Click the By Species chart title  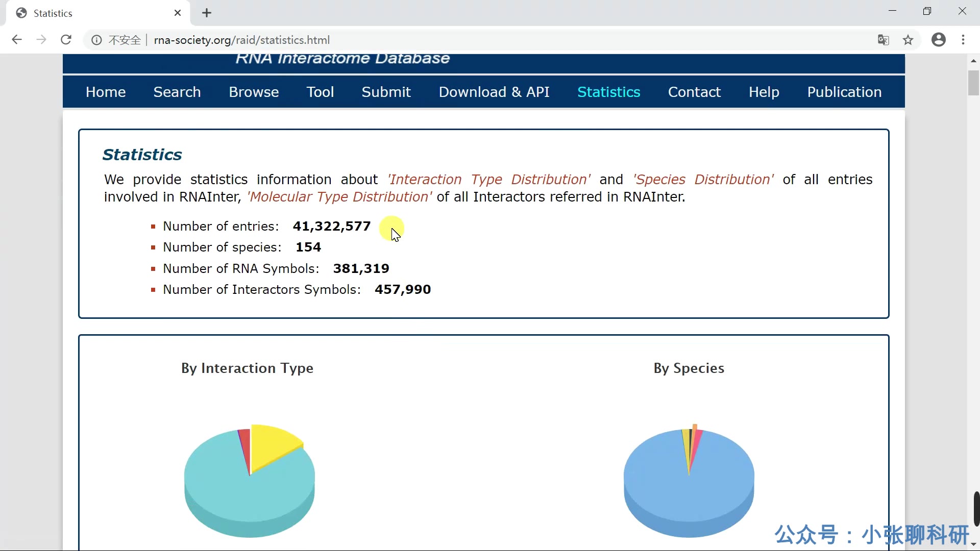pyautogui.click(x=689, y=368)
